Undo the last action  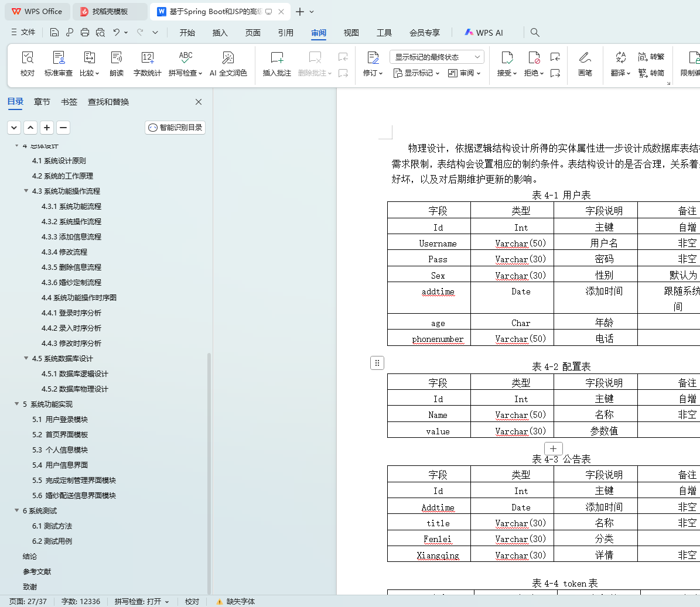[117, 32]
